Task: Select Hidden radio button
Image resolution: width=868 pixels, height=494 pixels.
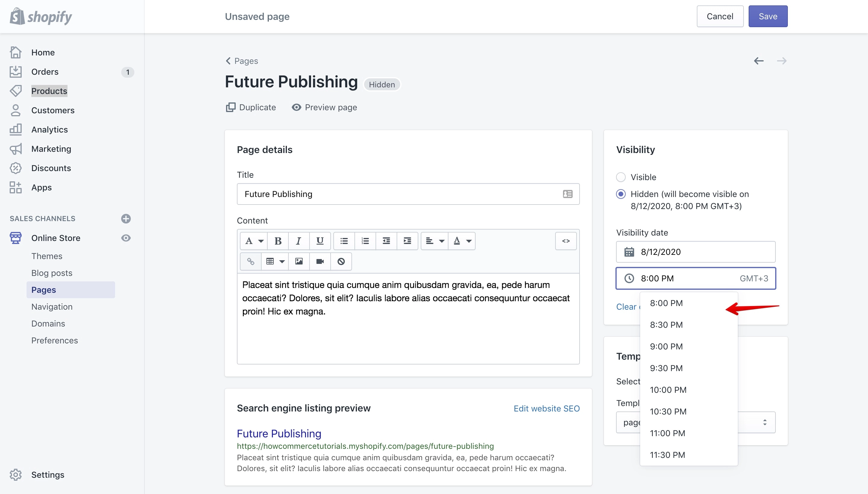Action: [621, 194]
